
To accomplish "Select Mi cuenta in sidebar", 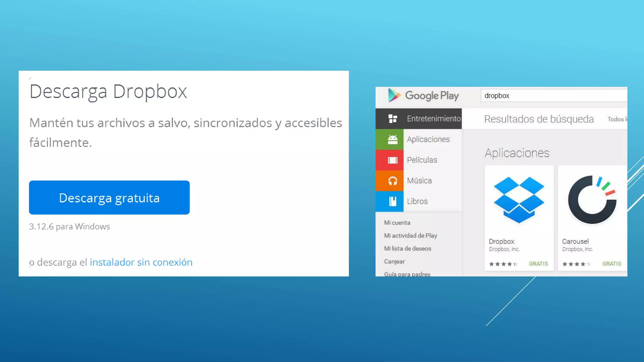I will [x=397, y=223].
